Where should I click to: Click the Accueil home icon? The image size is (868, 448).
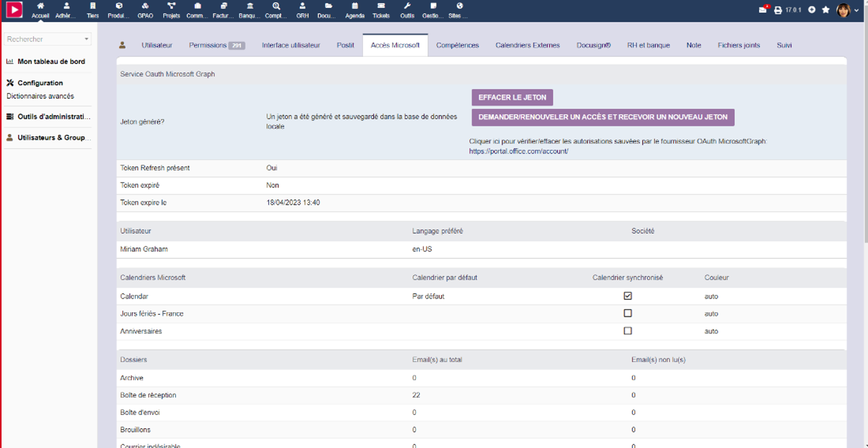tap(40, 6)
